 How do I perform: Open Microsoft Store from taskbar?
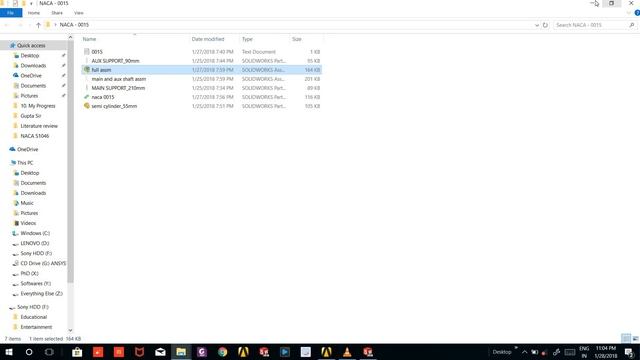77,352
